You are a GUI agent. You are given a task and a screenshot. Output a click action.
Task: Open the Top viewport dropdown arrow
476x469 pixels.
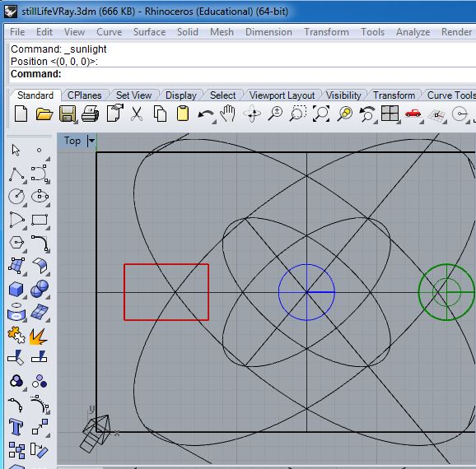pyautogui.click(x=91, y=141)
